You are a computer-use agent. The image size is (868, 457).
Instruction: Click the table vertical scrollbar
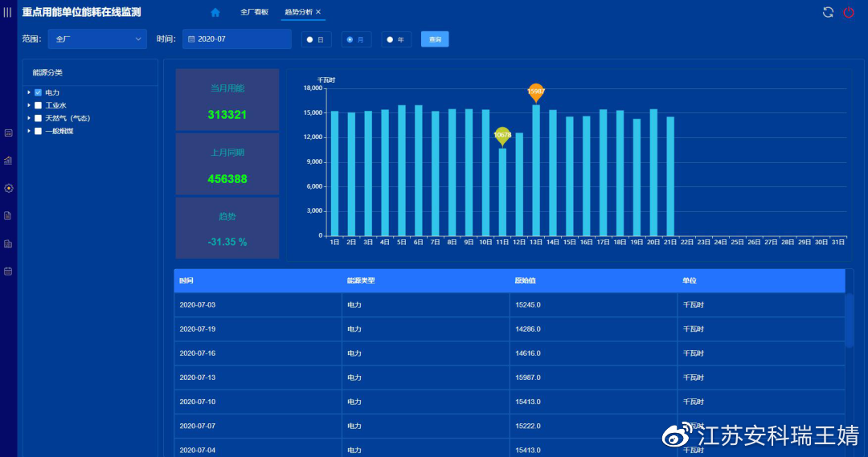(x=850, y=320)
